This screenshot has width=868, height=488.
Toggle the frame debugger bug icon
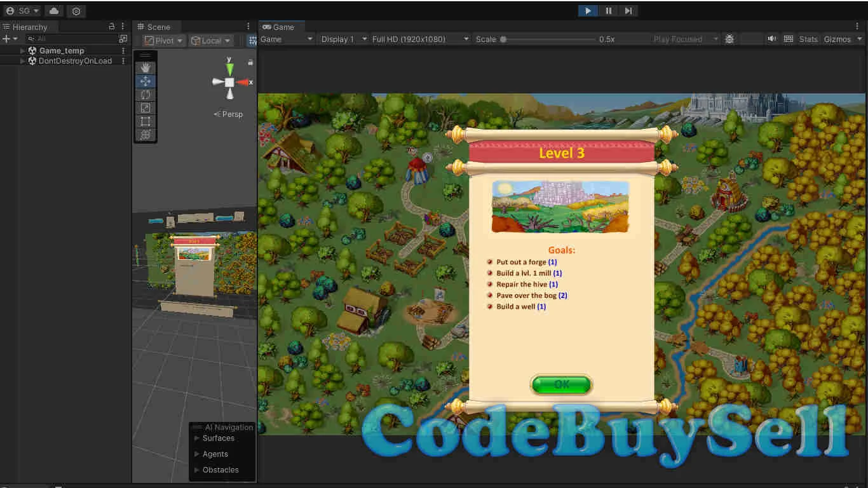click(729, 39)
